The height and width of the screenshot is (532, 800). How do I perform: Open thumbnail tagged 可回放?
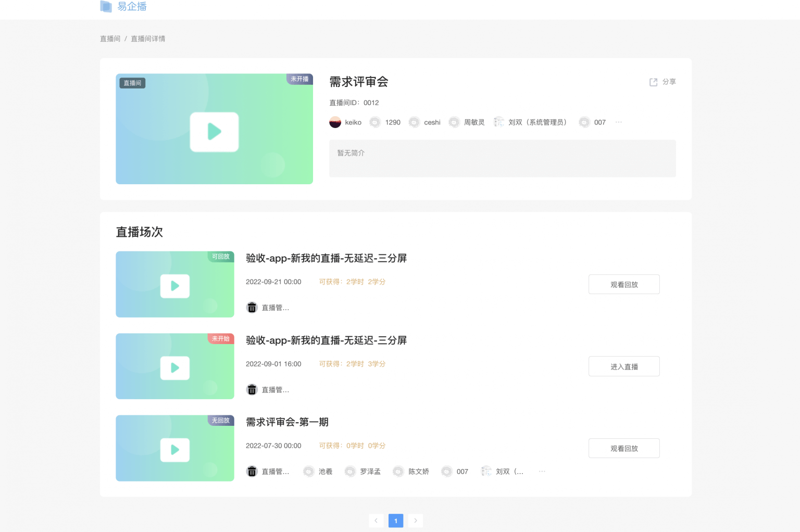pyautogui.click(x=175, y=284)
